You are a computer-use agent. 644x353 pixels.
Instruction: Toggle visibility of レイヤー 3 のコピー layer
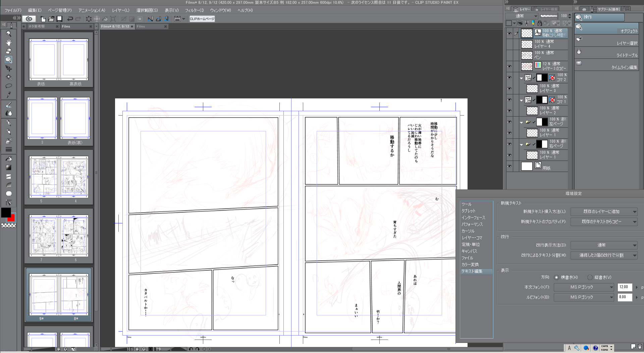(509, 67)
